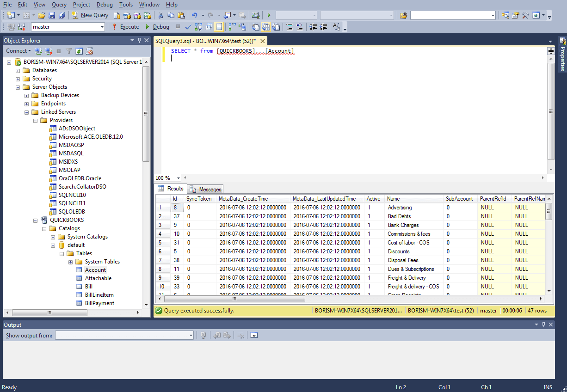The image size is (567, 392).
Task: Select the MSDASQL provider
Action: click(x=71, y=153)
